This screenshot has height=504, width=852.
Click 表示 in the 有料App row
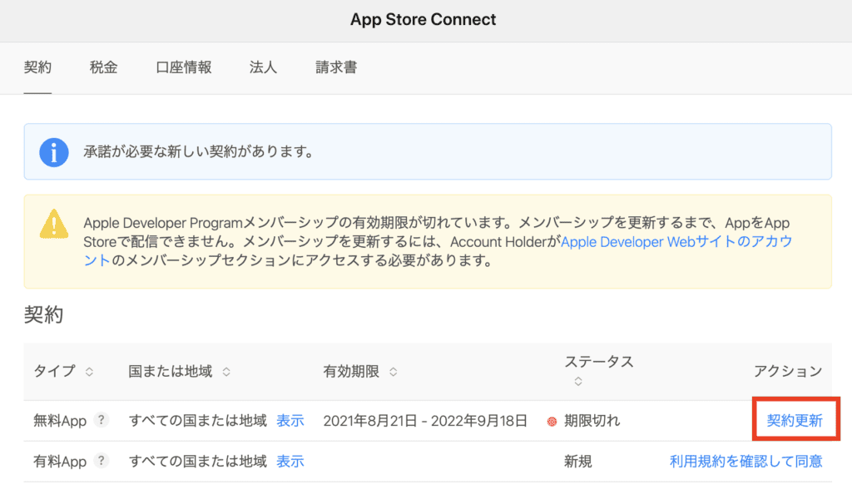coord(290,461)
